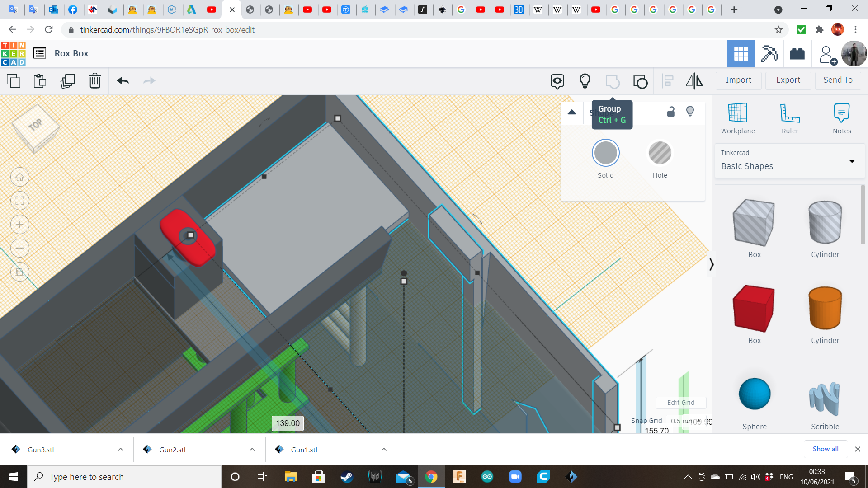The height and width of the screenshot is (488, 868).
Task: Click the Delete trash can icon
Action: click(x=95, y=81)
